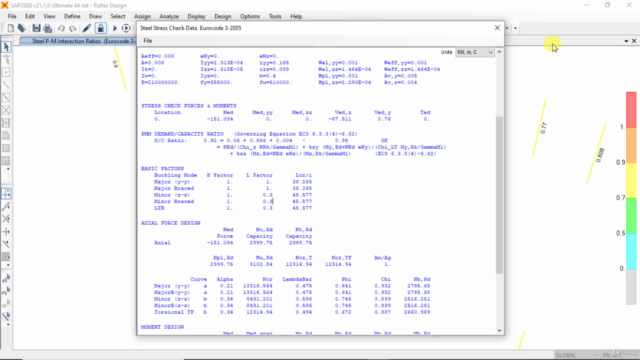Select the quick draw secondary beams tool

tap(6, 123)
